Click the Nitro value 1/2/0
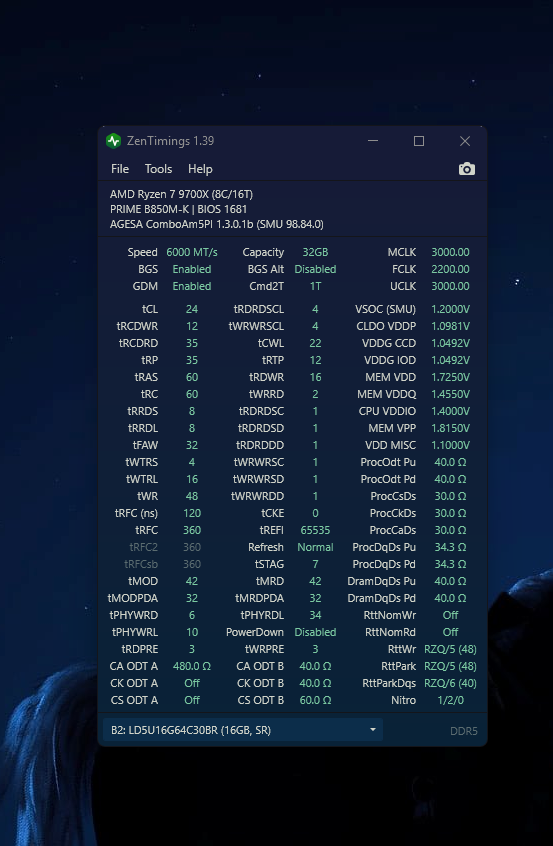The image size is (553, 846). (x=450, y=700)
